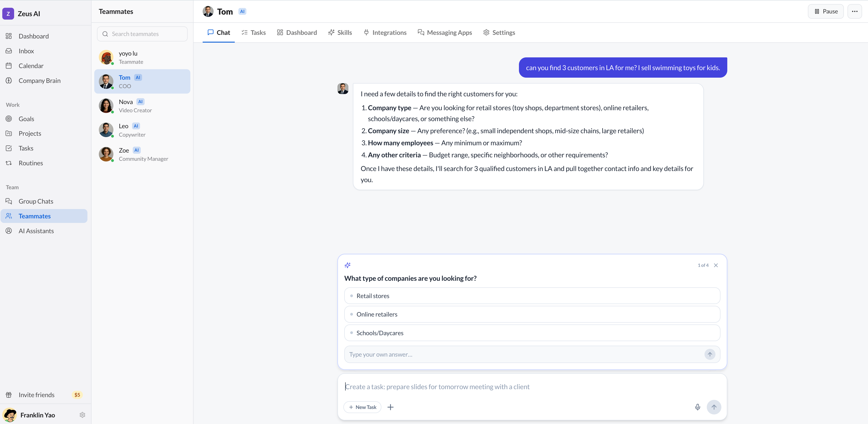Click Franklin Yao profile avatar

[10, 415]
